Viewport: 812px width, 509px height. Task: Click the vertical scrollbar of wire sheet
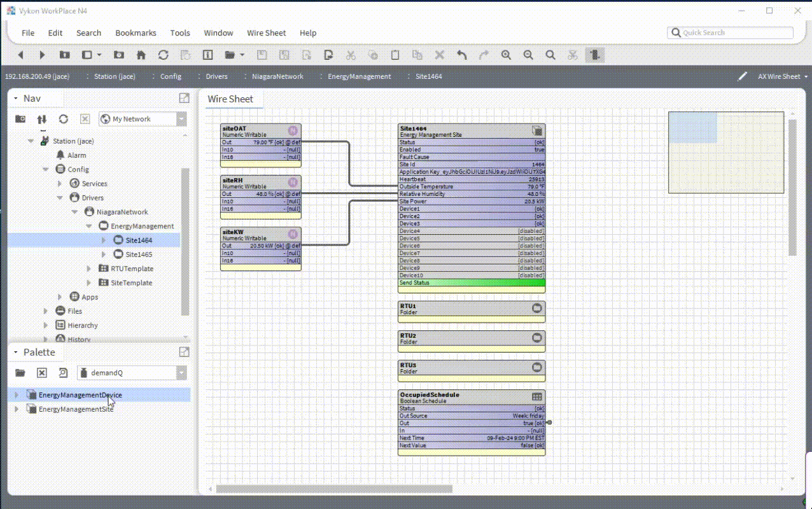tap(792, 187)
